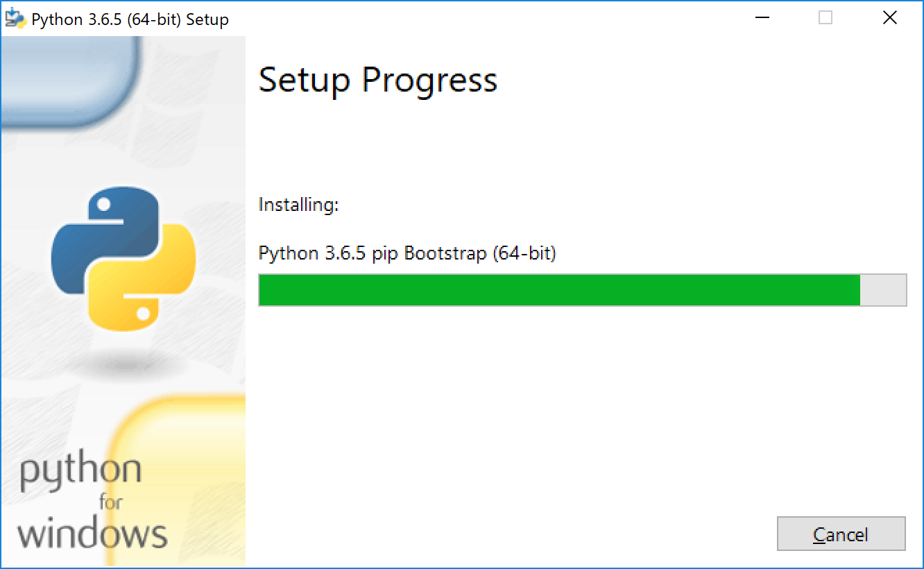
Task: Click the 'Setup Progress' heading
Action: (377, 80)
